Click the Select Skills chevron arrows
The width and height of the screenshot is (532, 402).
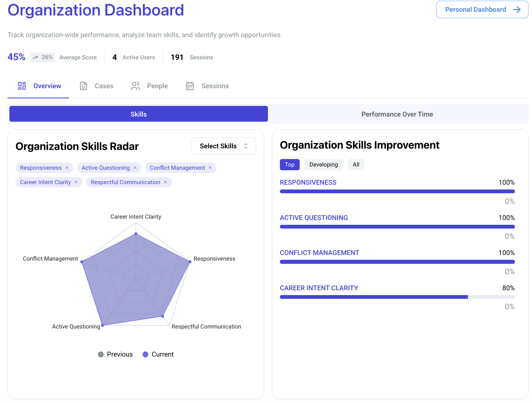(246, 146)
